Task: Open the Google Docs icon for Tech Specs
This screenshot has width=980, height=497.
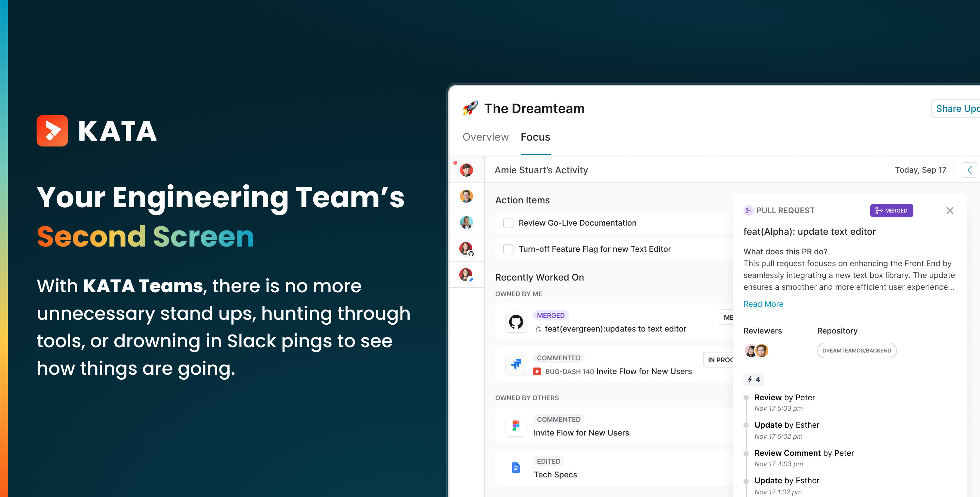Action: tap(516, 468)
